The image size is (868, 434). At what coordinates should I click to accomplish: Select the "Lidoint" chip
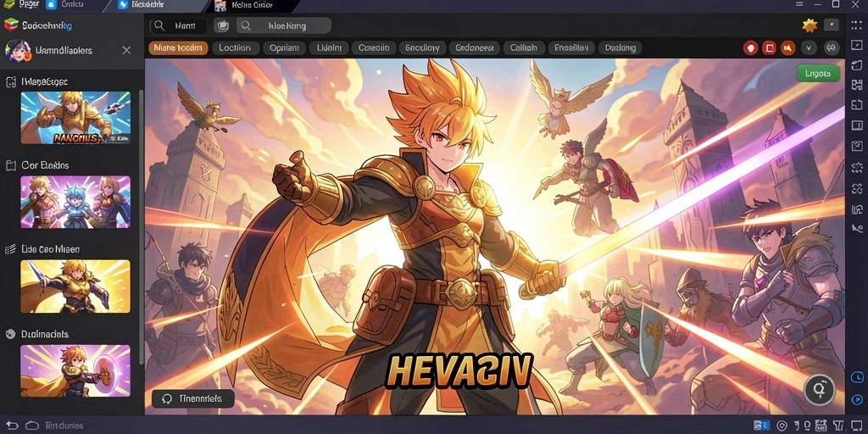tap(329, 48)
